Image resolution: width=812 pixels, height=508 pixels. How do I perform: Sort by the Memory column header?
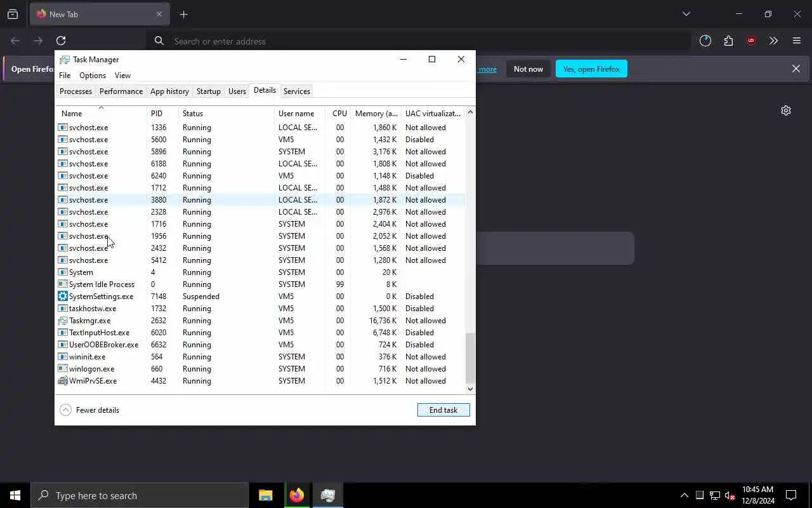376,113
